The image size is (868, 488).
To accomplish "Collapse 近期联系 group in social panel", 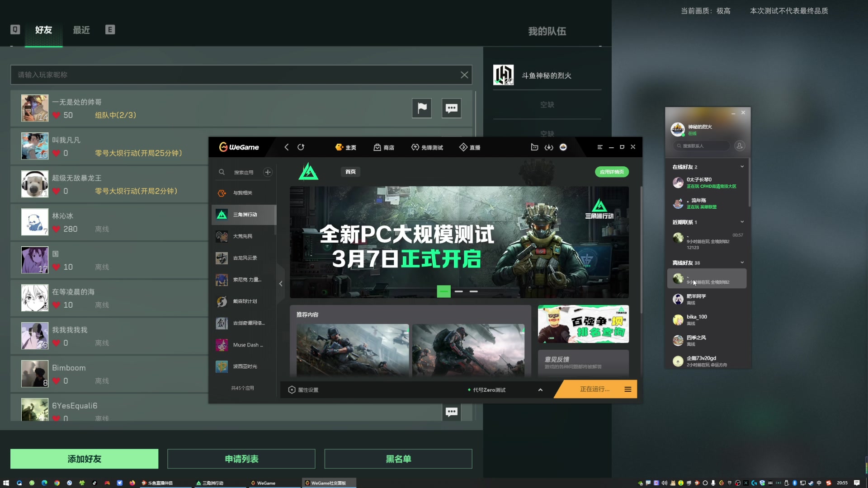I will (742, 222).
